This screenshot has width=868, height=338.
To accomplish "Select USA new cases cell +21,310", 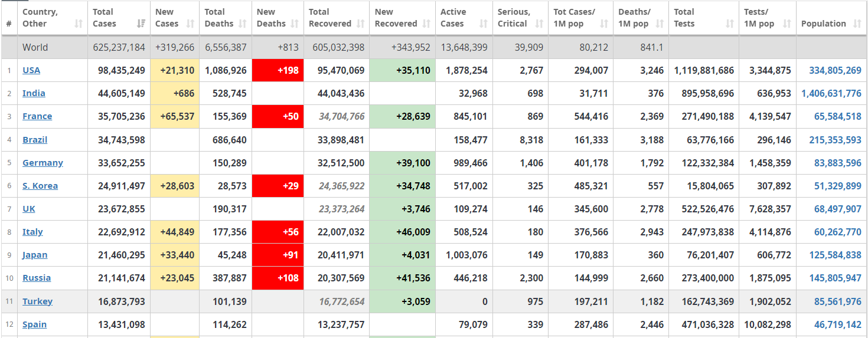I will (x=175, y=70).
